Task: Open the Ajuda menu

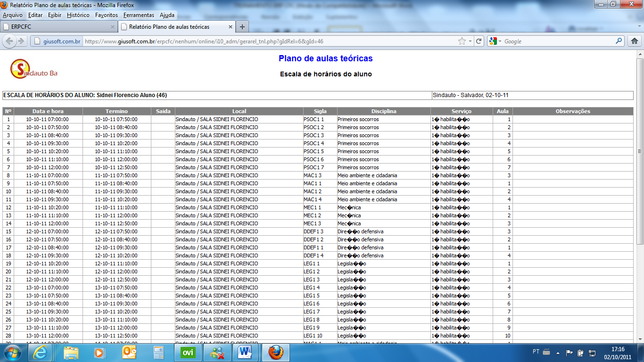Action: pos(167,15)
